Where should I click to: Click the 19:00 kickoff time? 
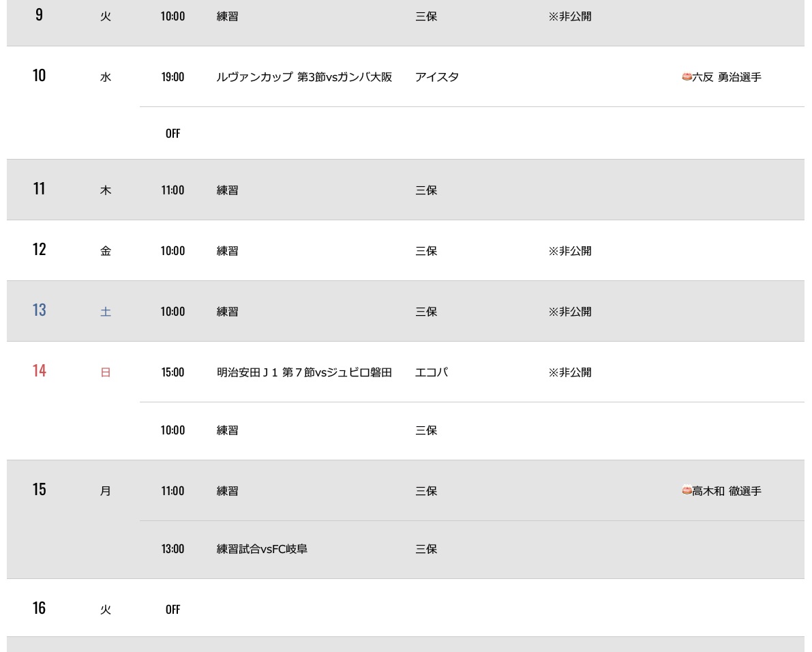pos(172,77)
